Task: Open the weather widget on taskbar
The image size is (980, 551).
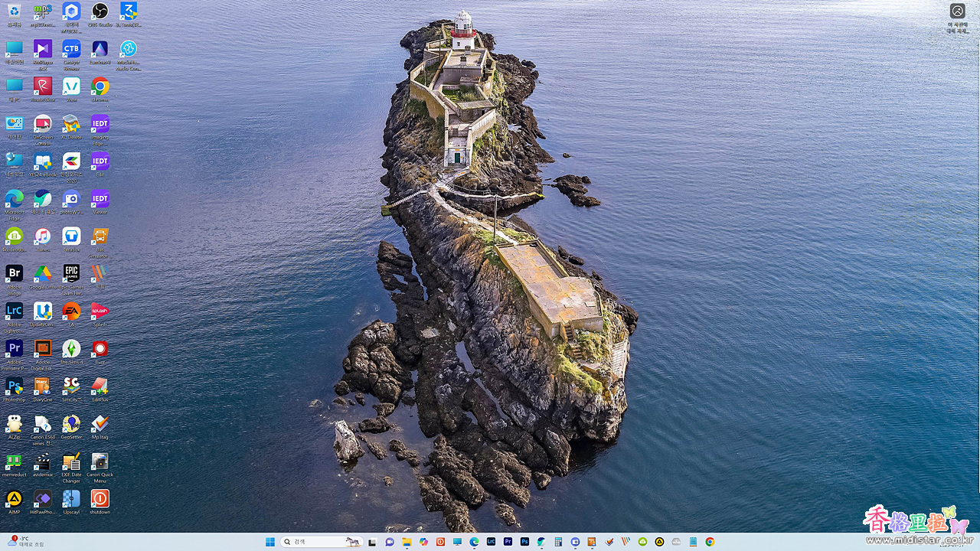Action: coord(27,542)
